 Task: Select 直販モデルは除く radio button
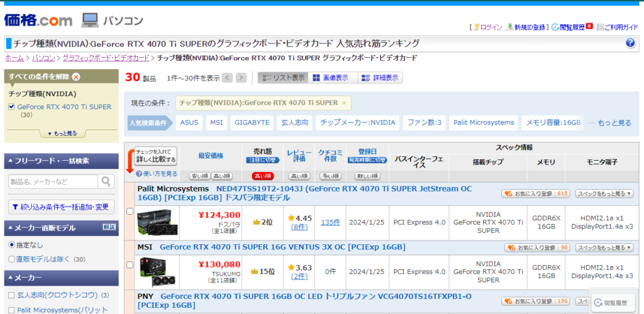point(11,259)
